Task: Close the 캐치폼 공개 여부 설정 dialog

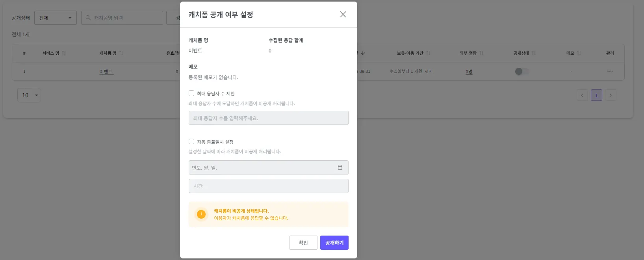Action: 343,15
